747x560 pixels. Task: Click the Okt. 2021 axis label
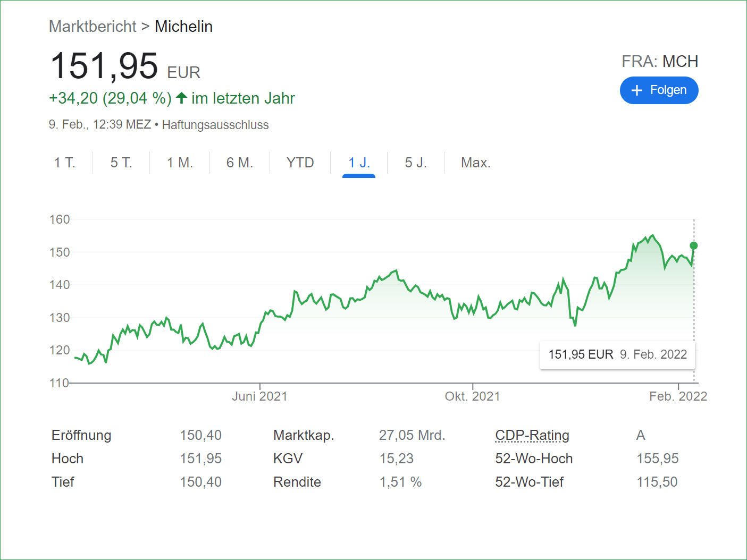(473, 396)
